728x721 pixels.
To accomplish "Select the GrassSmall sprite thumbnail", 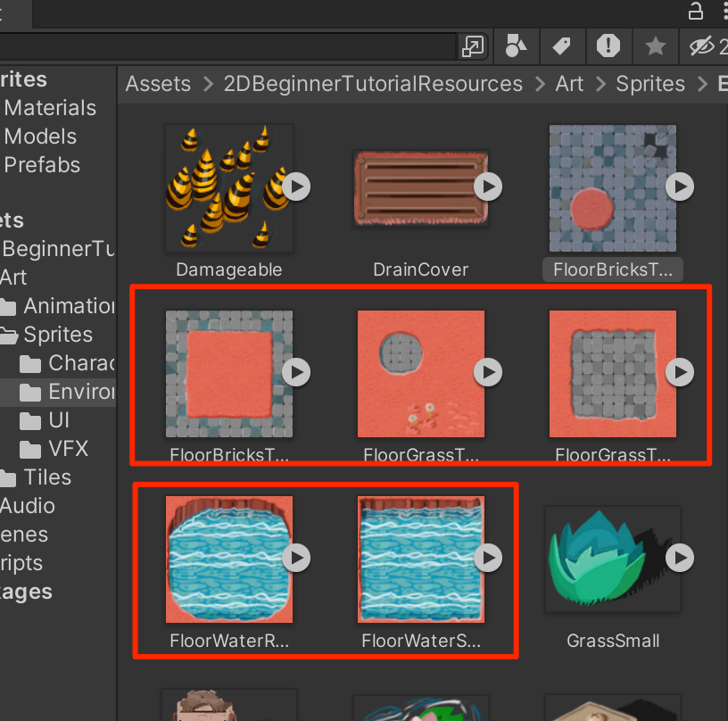I will (x=612, y=559).
